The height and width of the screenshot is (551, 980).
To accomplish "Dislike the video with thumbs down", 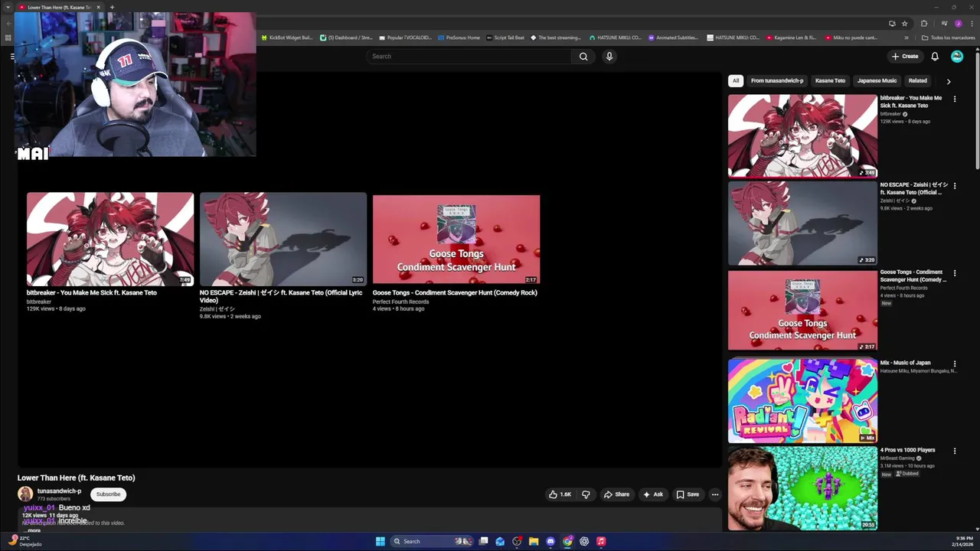I will [x=586, y=494].
